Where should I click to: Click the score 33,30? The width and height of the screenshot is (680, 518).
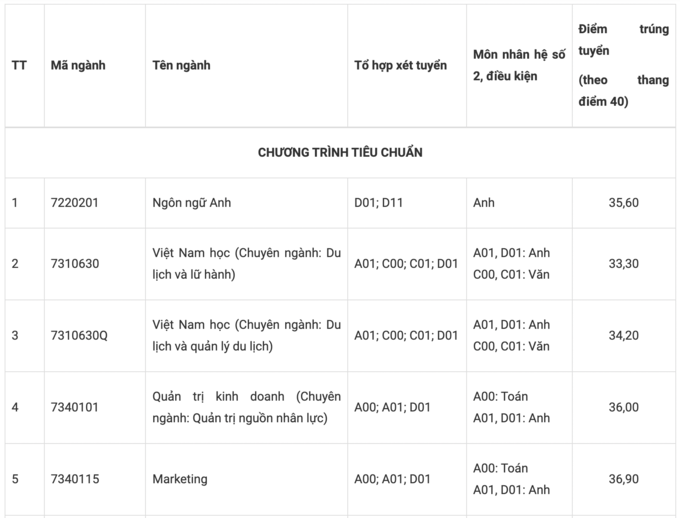coord(623,264)
